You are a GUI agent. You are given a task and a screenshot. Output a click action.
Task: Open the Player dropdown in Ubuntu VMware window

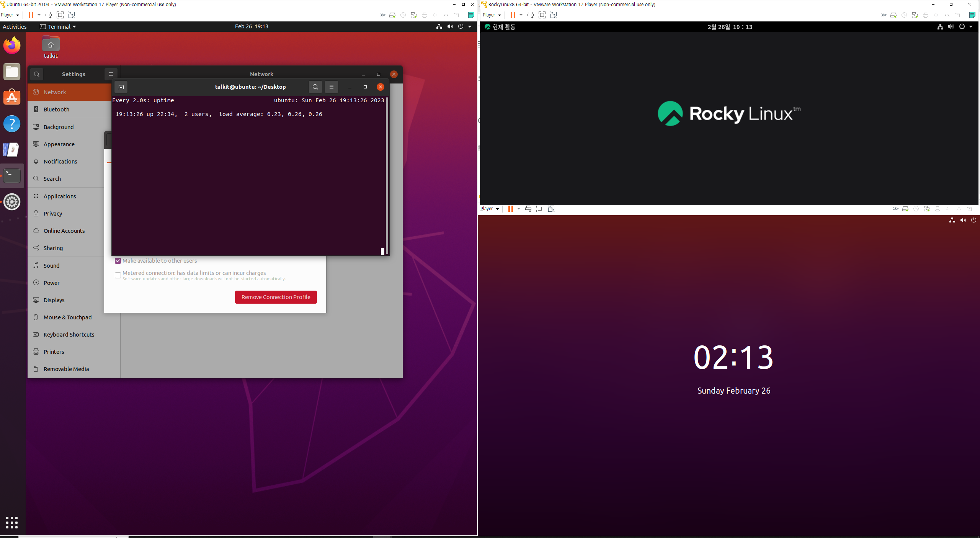pos(10,15)
